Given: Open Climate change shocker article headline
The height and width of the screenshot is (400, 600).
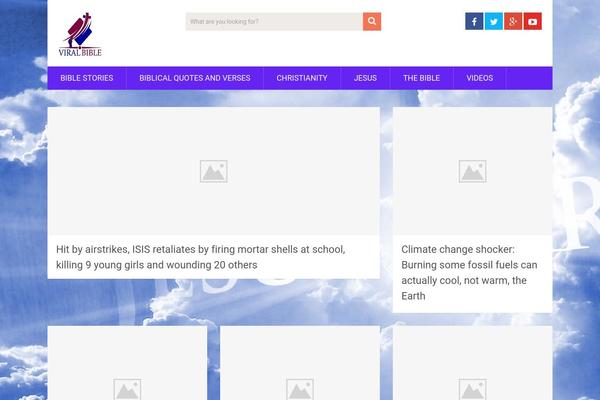Looking at the screenshot, I should coord(469,273).
